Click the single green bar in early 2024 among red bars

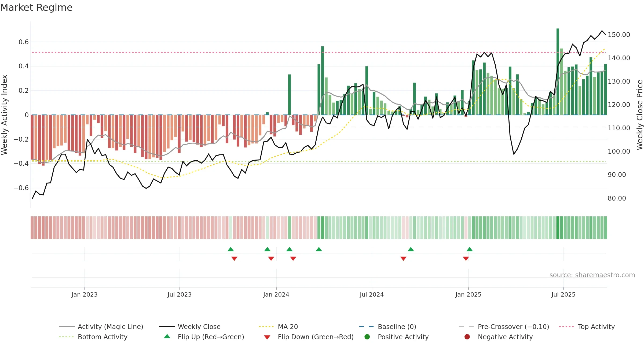pos(290,95)
